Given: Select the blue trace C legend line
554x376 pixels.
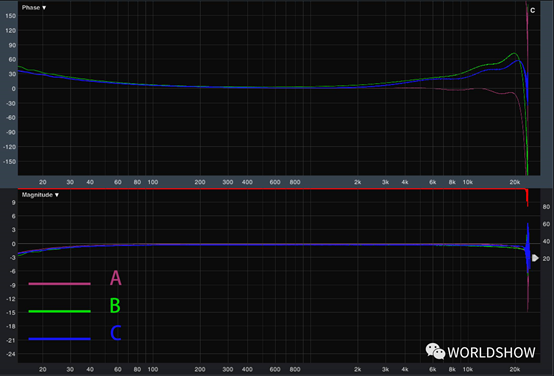Looking at the screenshot, I should pyautogui.click(x=59, y=339).
